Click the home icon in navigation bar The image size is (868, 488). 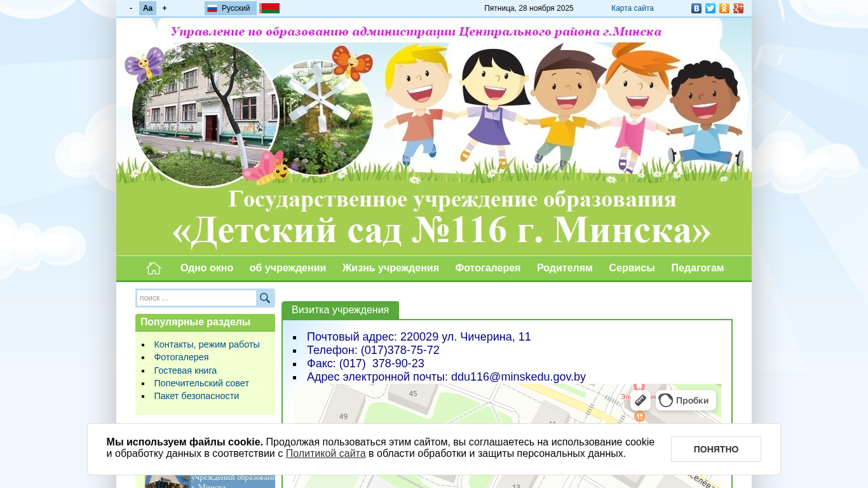(x=154, y=268)
